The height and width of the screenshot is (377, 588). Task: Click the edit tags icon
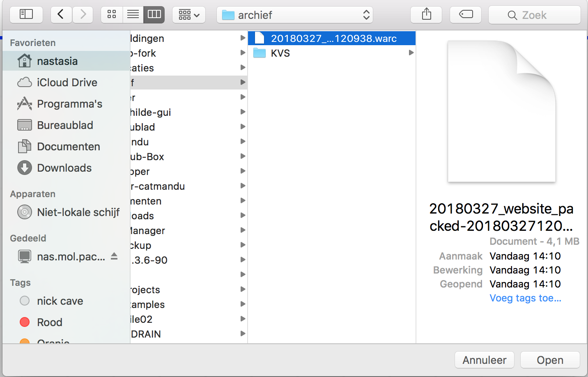[x=466, y=15]
